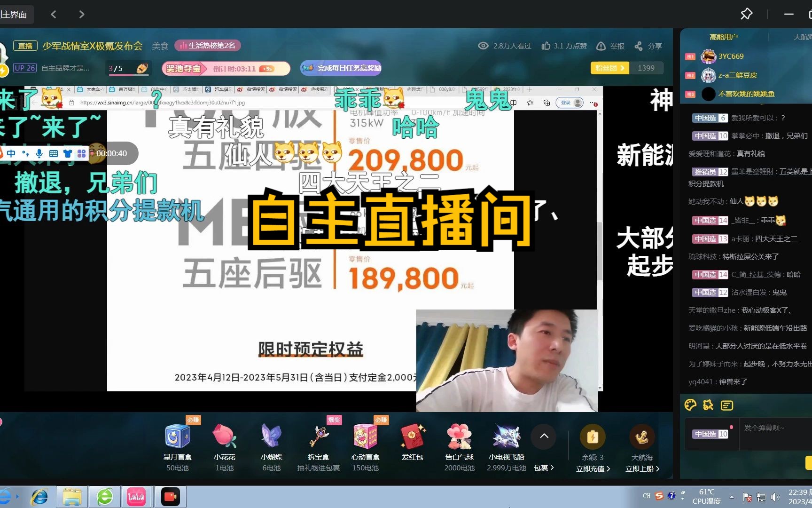
Task: Open the 奖池夺宝 countdown banner
Action: [226, 69]
